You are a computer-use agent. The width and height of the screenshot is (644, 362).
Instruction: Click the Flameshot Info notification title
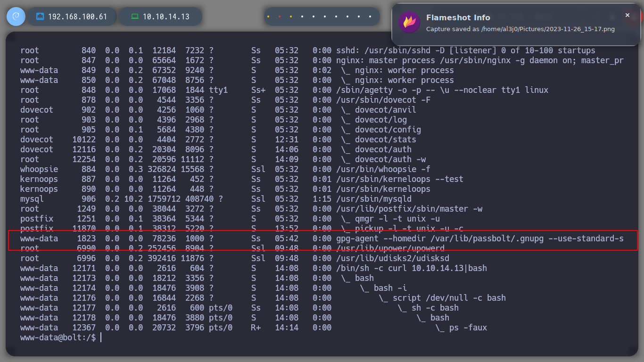[x=458, y=17]
